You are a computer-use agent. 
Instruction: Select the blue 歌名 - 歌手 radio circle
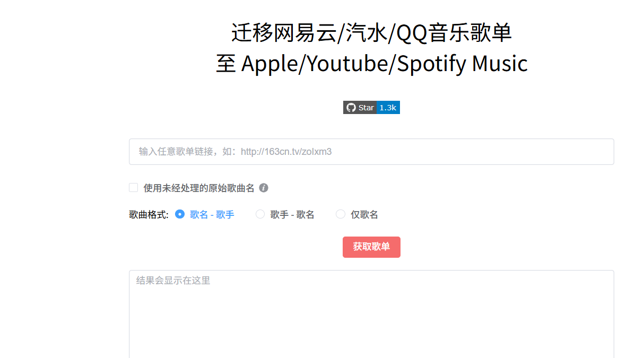(x=180, y=214)
